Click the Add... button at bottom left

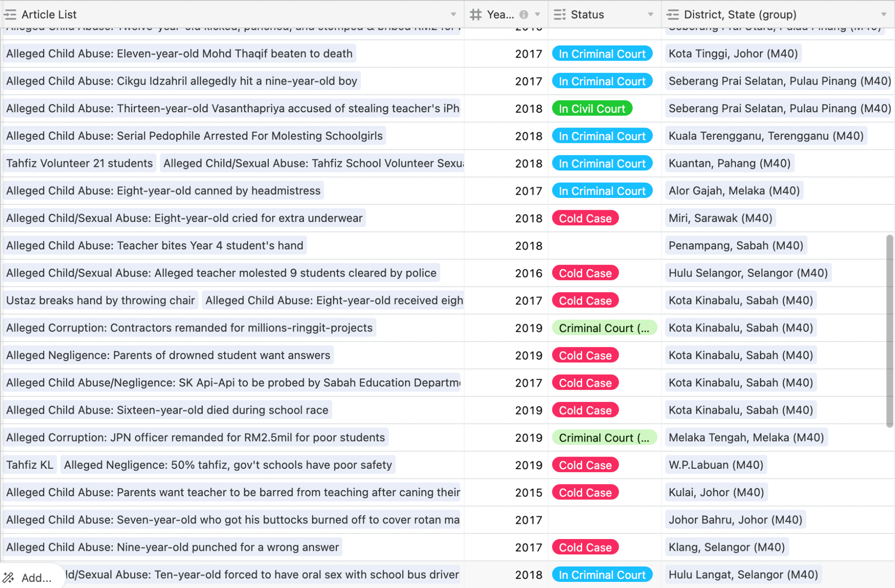[36, 578]
